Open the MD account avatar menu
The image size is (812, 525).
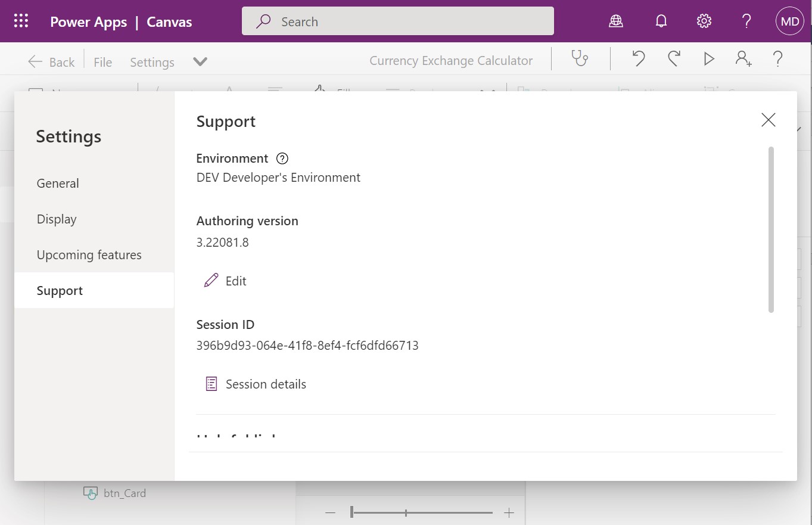click(789, 21)
